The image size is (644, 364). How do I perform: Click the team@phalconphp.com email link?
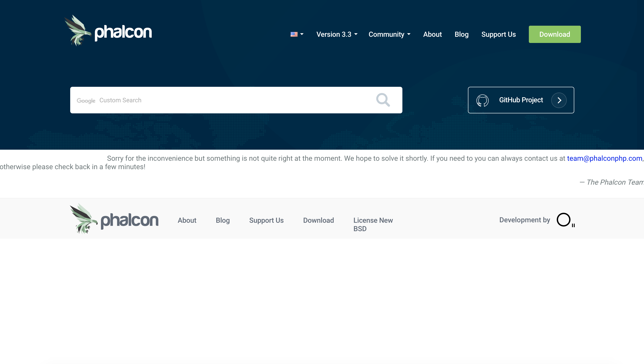click(604, 158)
